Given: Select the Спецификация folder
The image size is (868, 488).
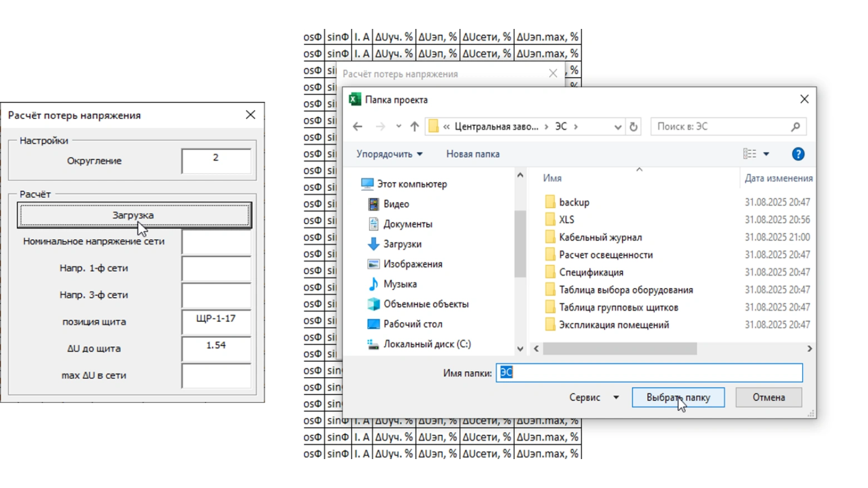Looking at the screenshot, I should (x=591, y=272).
